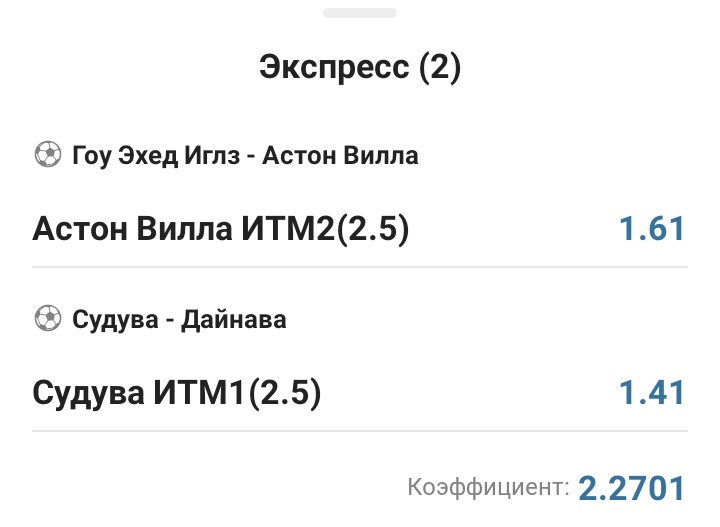Tap the Коэффициент label

[x=488, y=488]
